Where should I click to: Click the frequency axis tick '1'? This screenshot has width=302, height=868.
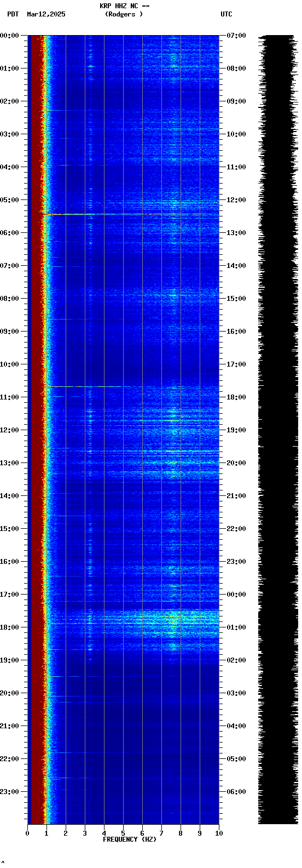tap(47, 833)
